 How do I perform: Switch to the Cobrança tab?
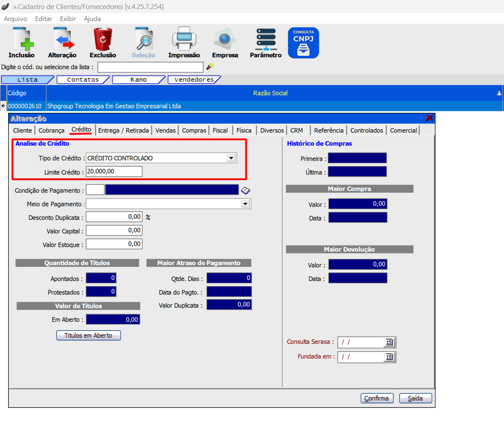click(x=51, y=131)
